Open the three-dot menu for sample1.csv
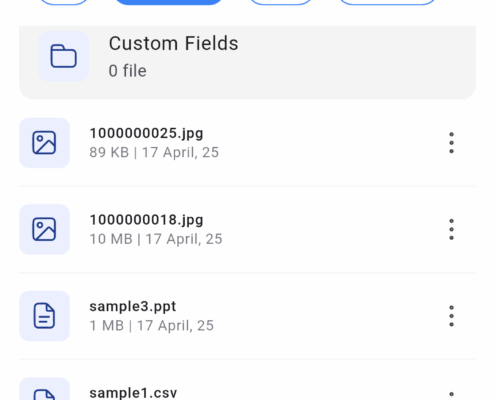 [451, 395]
